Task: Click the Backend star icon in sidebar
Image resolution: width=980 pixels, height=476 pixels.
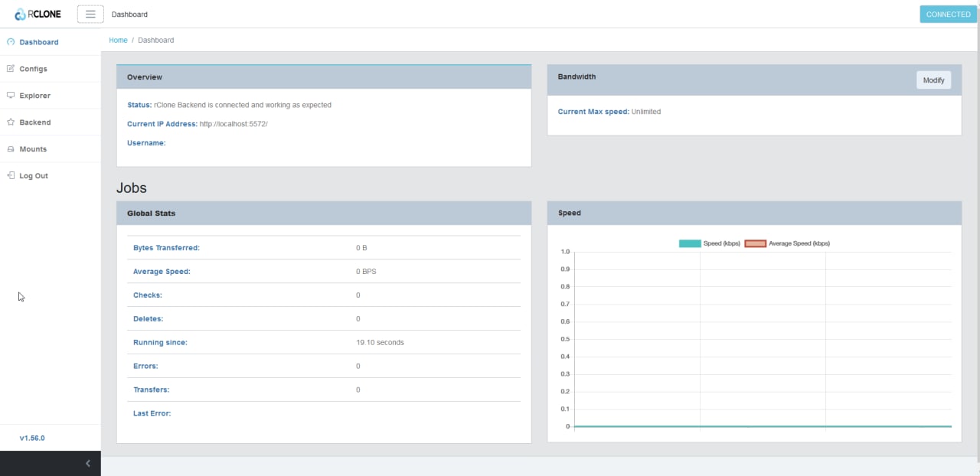Action: pos(11,122)
